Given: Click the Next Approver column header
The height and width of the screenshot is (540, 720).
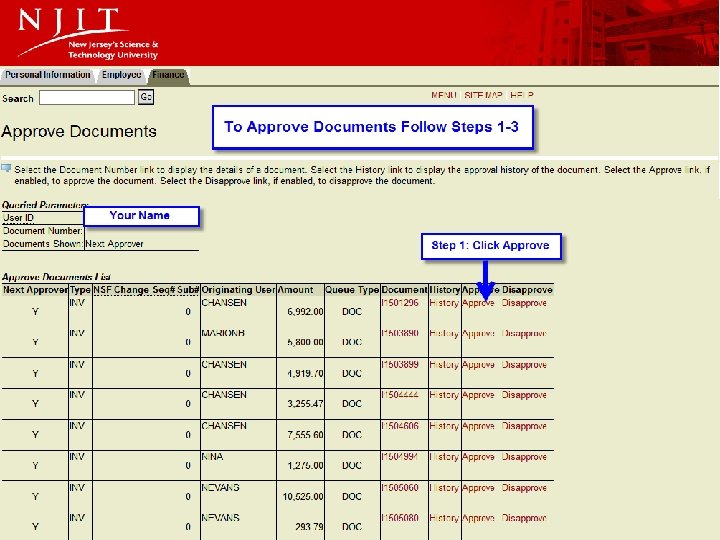Looking at the screenshot, I should (x=35, y=290).
